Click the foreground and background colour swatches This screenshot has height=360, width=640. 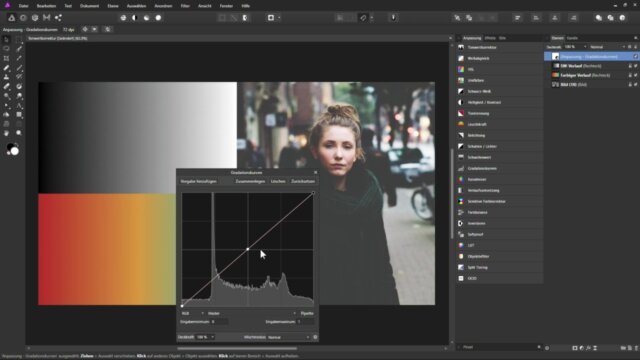(13, 149)
